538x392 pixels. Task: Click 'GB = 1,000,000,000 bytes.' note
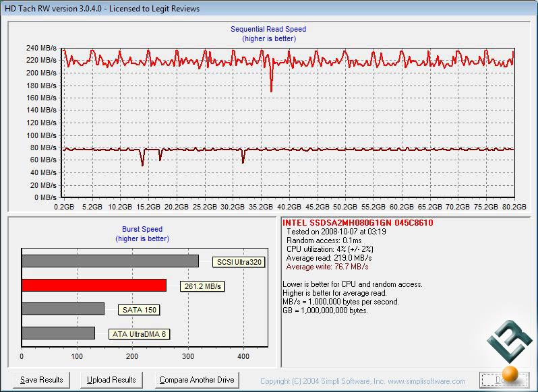(325, 311)
